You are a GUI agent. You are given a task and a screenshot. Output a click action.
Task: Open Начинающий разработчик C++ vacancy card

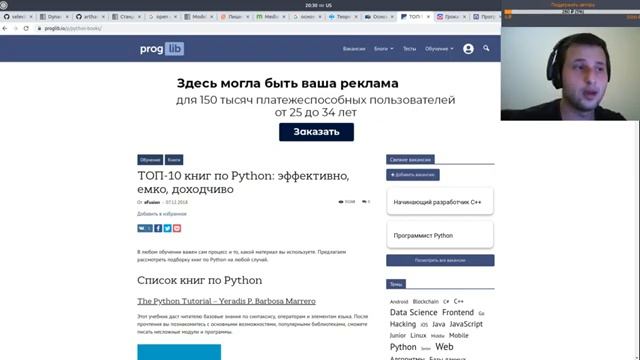[x=440, y=202]
